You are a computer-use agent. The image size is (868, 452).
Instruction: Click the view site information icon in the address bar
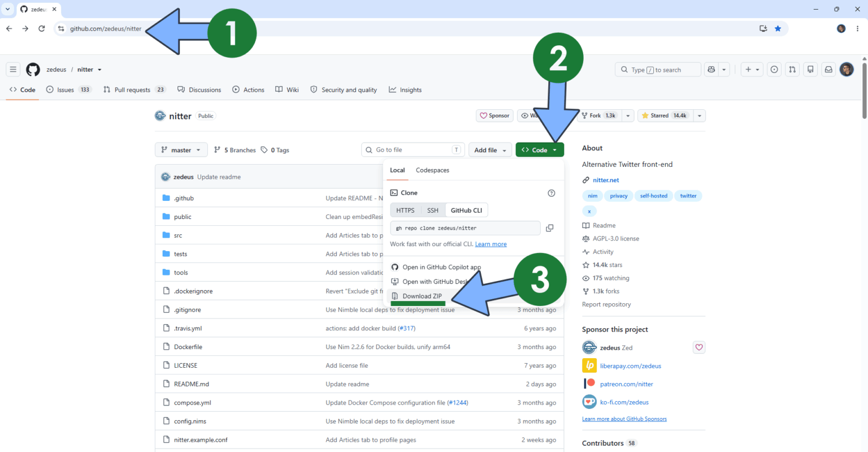61,28
